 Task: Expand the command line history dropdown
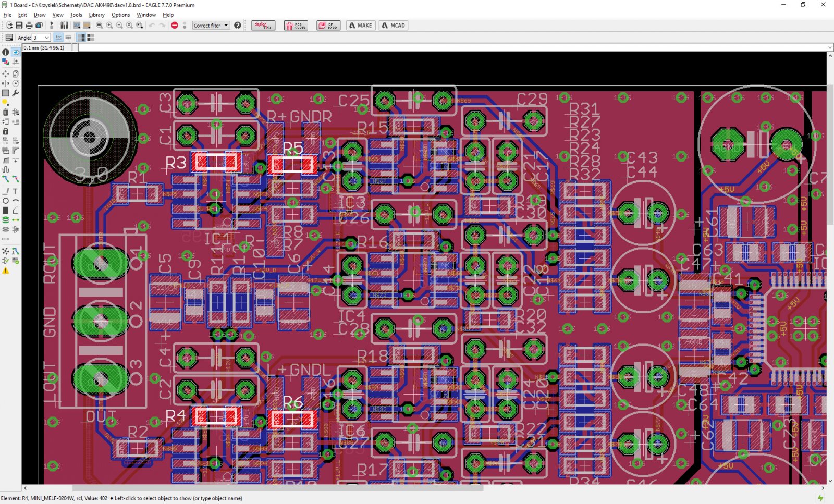(829, 47)
